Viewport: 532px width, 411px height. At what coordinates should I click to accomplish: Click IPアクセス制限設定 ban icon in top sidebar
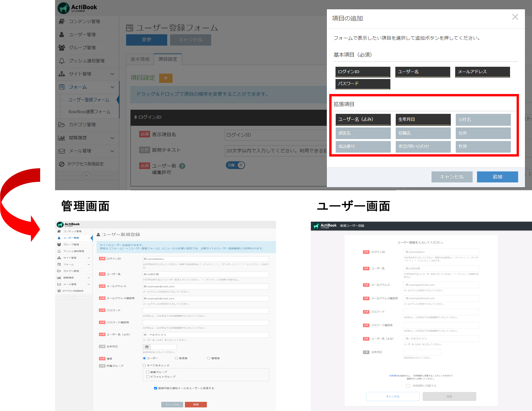62,164
